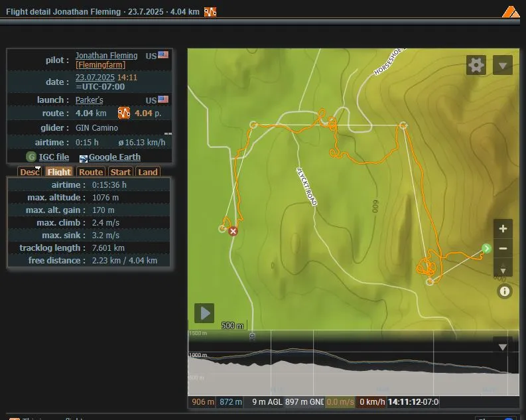
Task: Open Jonathan Fleming pilot profile link
Action: coord(106,56)
